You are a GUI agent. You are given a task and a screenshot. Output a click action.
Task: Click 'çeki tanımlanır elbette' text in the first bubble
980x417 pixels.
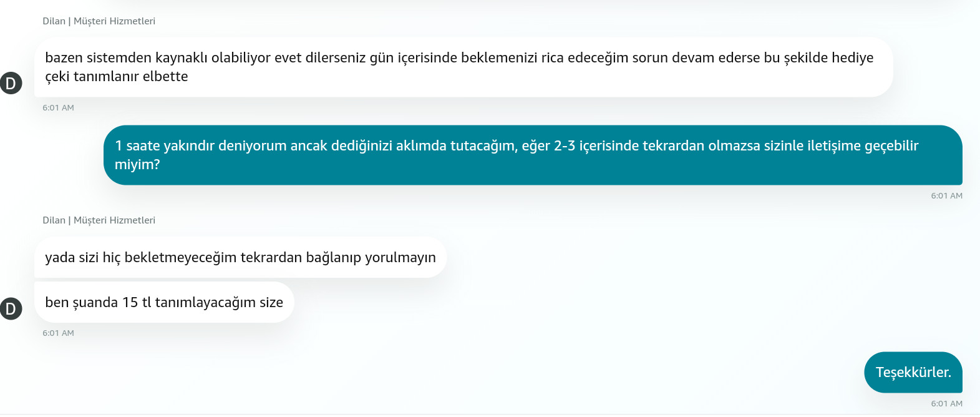click(x=116, y=77)
